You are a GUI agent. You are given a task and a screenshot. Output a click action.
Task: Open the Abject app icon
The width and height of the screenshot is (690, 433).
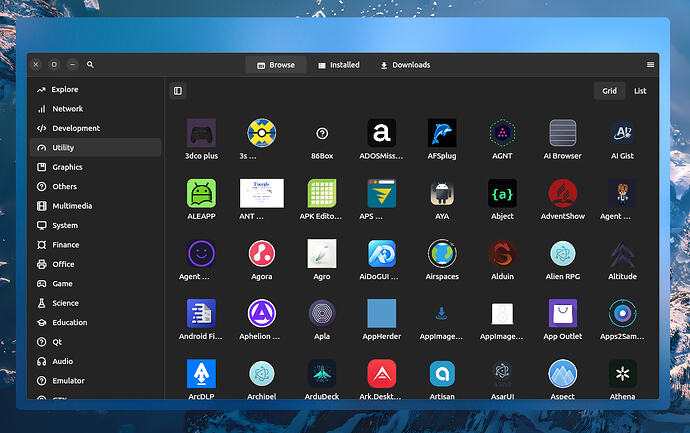(x=502, y=193)
